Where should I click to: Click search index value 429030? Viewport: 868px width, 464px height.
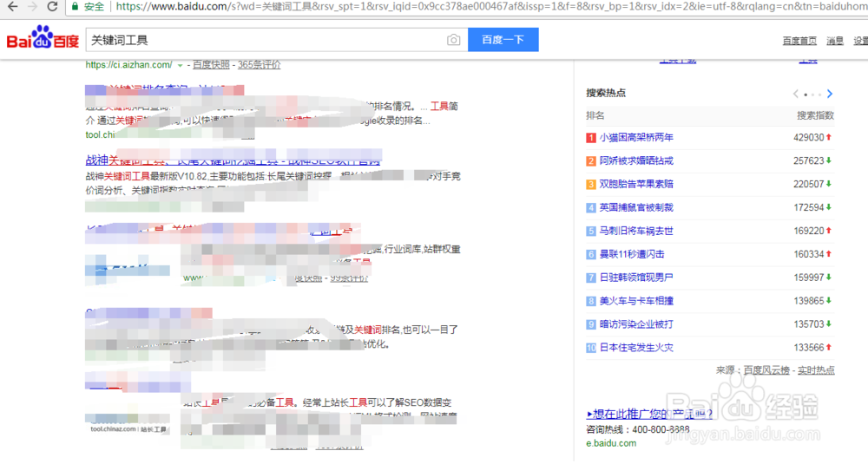coord(809,137)
